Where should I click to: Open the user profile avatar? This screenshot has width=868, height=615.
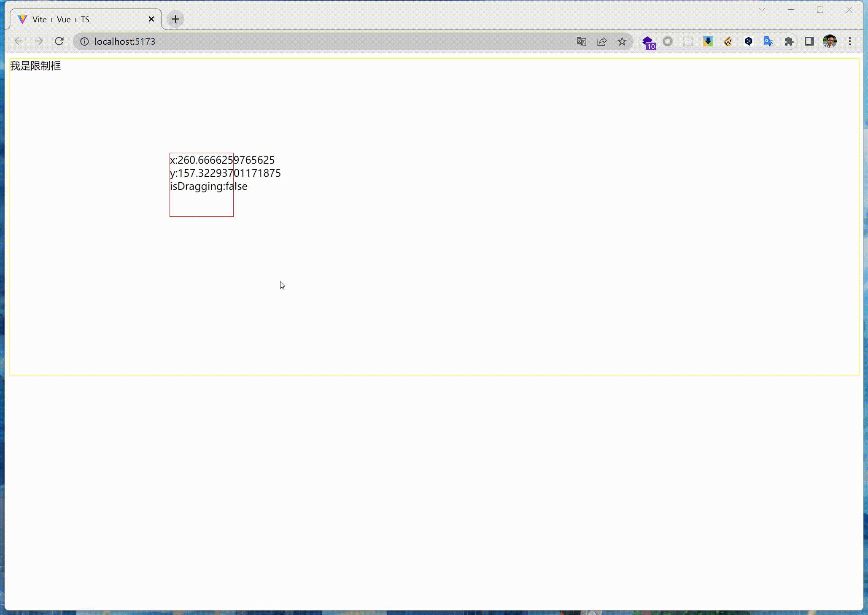click(x=830, y=41)
